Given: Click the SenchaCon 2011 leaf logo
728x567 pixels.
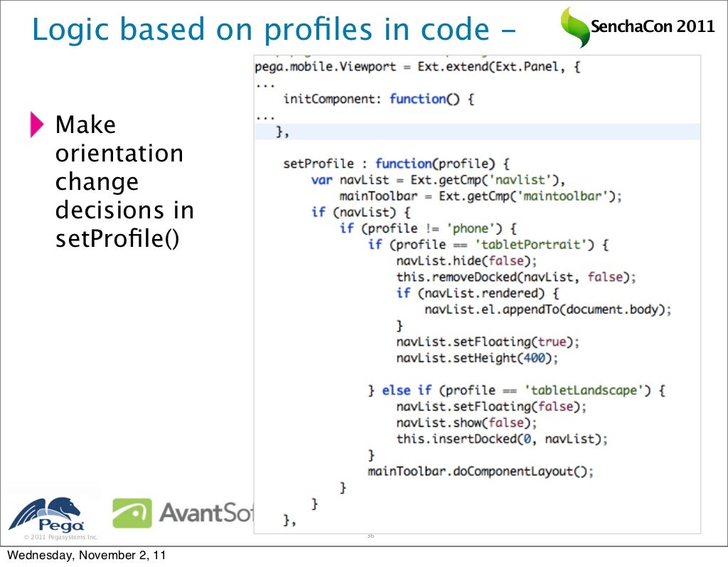Looking at the screenshot, I should pos(574,27).
